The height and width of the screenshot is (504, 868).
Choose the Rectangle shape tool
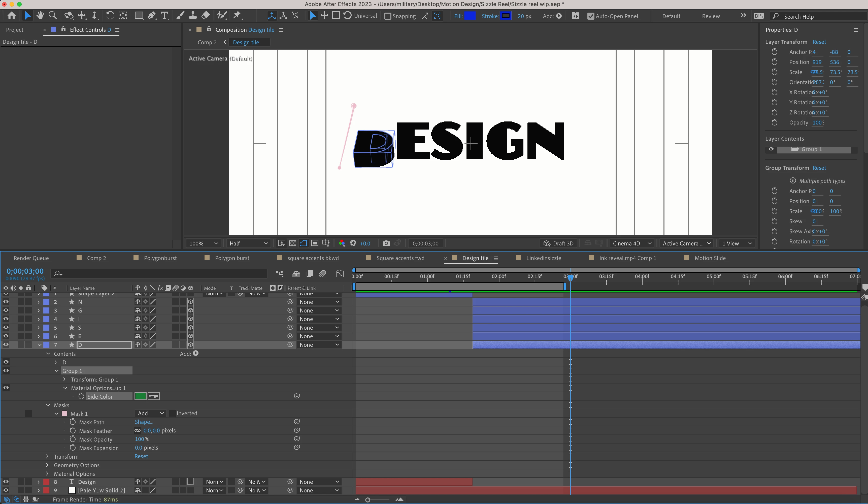139,16
